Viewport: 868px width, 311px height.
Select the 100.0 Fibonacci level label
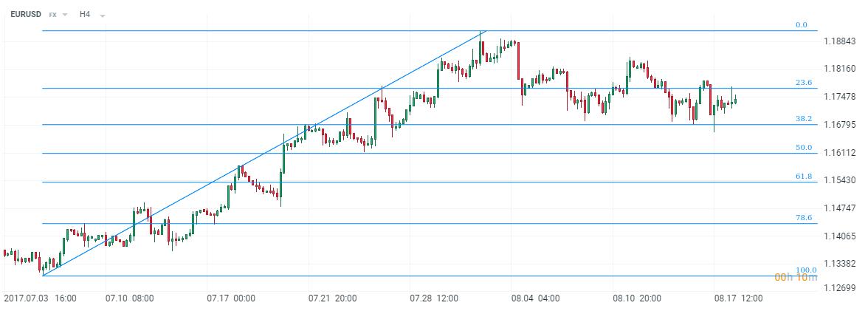point(805,270)
